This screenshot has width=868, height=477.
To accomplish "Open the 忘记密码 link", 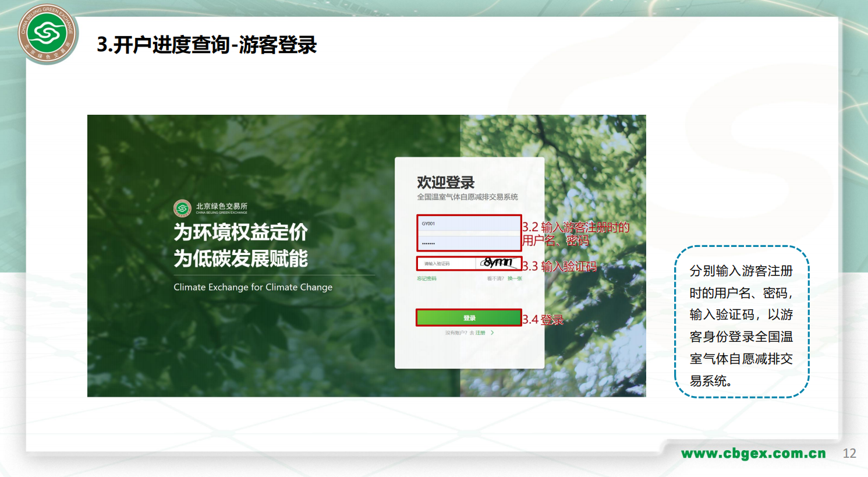I will coord(427,279).
